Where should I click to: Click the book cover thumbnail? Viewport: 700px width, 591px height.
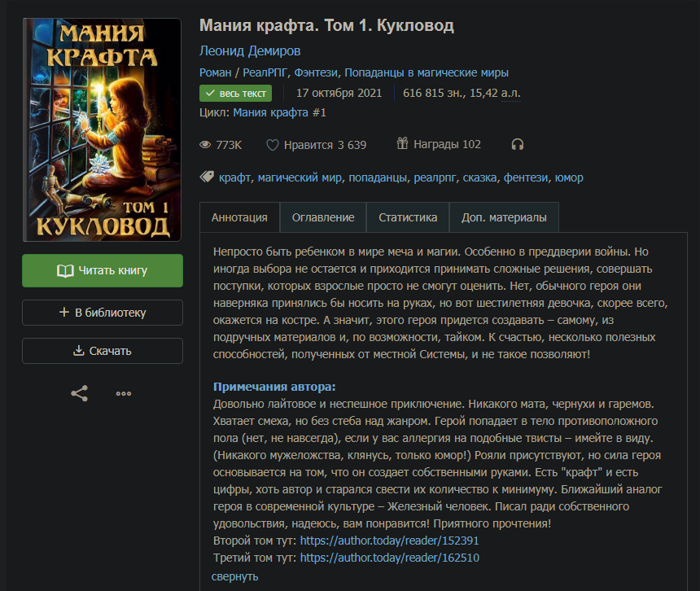tap(103, 130)
